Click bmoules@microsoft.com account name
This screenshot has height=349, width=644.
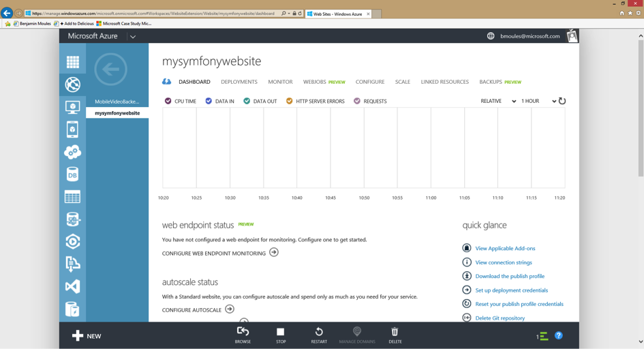(x=530, y=36)
